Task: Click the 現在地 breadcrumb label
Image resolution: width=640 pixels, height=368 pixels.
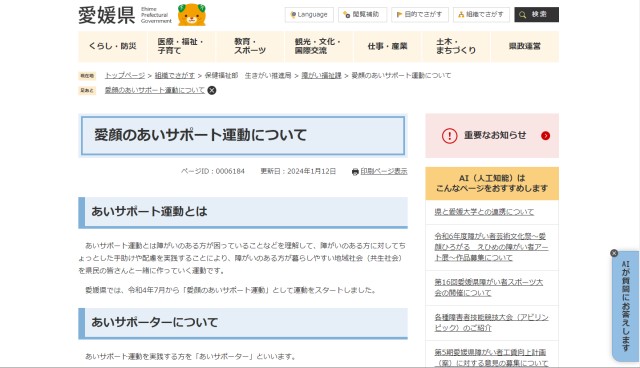Action: 87,76
